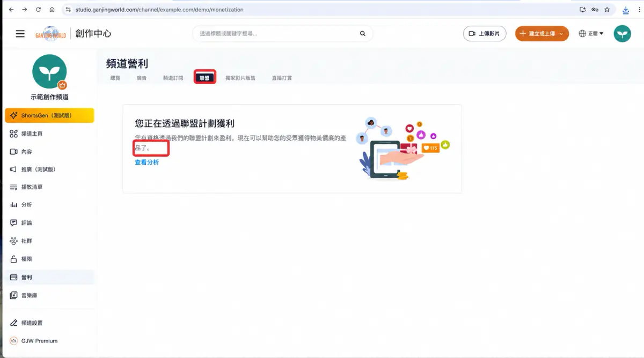
Task: Click the search magnifier icon
Action: 363,33
